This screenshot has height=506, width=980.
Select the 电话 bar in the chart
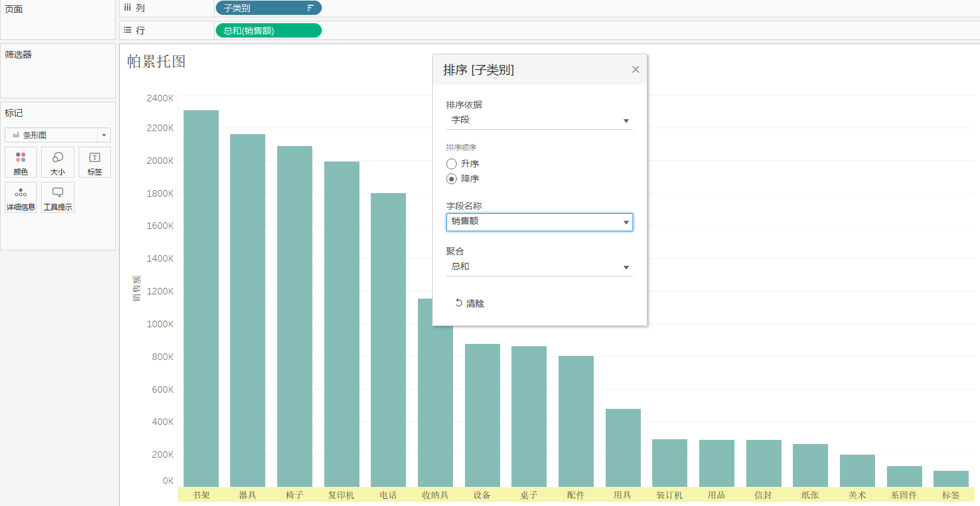click(x=388, y=340)
